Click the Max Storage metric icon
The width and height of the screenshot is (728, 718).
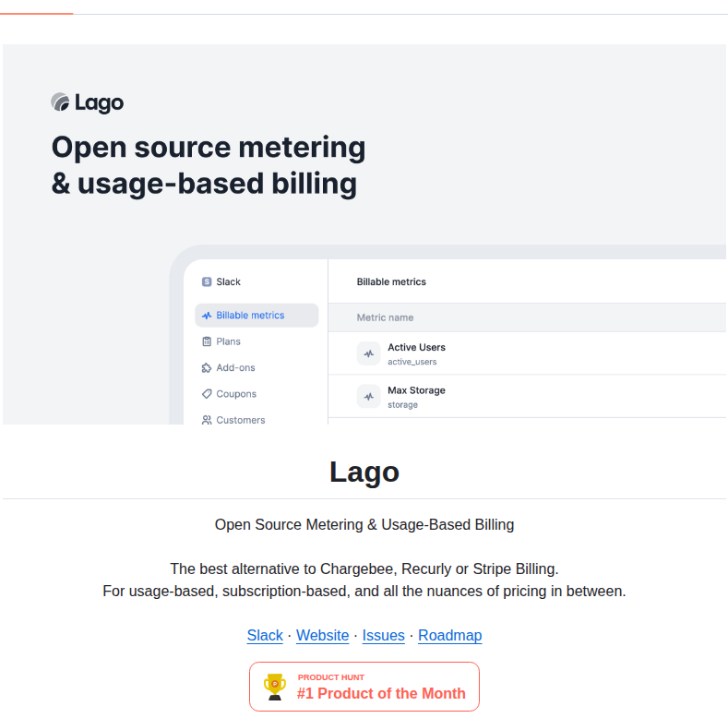pos(369,397)
